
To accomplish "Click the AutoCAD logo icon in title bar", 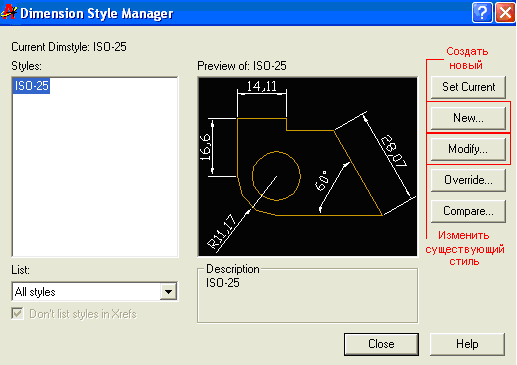I will (x=9, y=12).
